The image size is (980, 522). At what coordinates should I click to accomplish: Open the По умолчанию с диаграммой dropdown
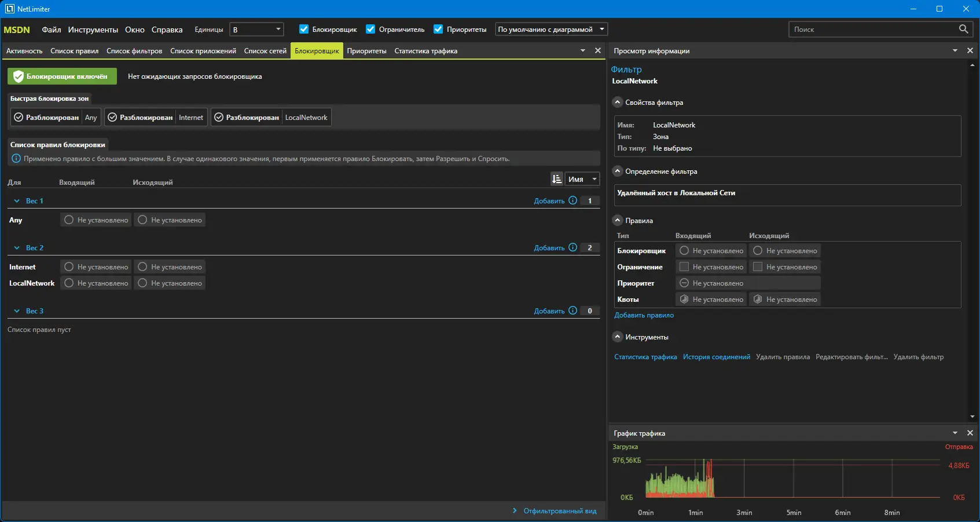pyautogui.click(x=550, y=30)
